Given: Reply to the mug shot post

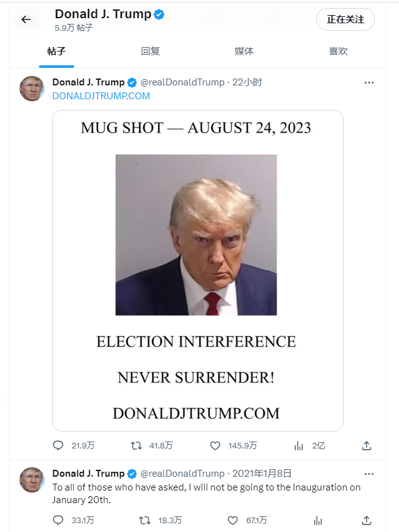Looking at the screenshot, I should point(58,445).
